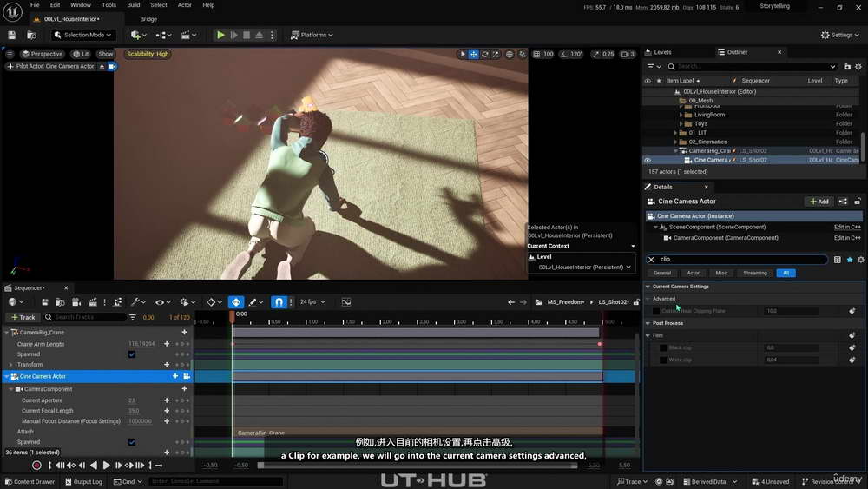Switch to the Outliner tab
The width and height of the screenshot is (868, 489).
click(737, 52)
